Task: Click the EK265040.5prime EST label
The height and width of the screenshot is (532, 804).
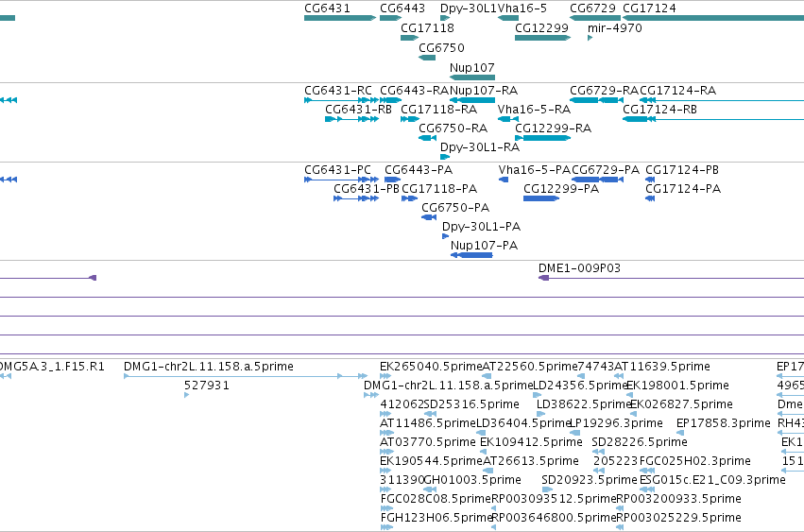Action: coord(431,367)
